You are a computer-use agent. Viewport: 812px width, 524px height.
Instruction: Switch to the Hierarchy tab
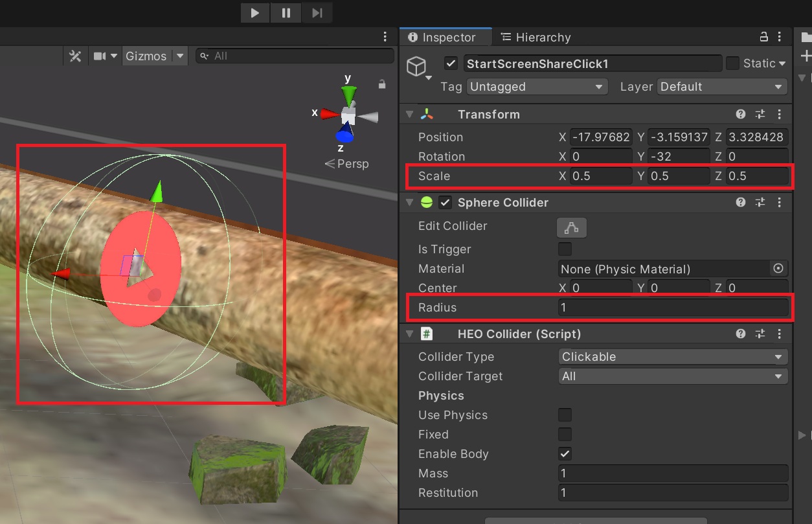(x=536, y=38)
